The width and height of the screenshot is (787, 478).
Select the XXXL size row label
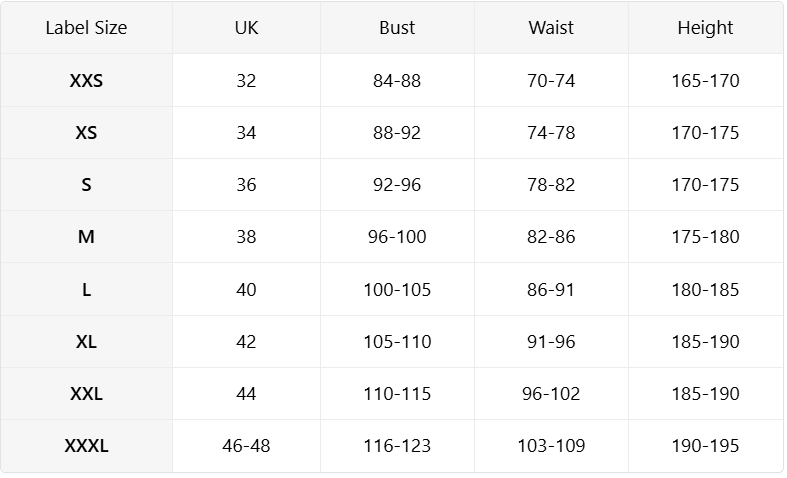[86, 446]
